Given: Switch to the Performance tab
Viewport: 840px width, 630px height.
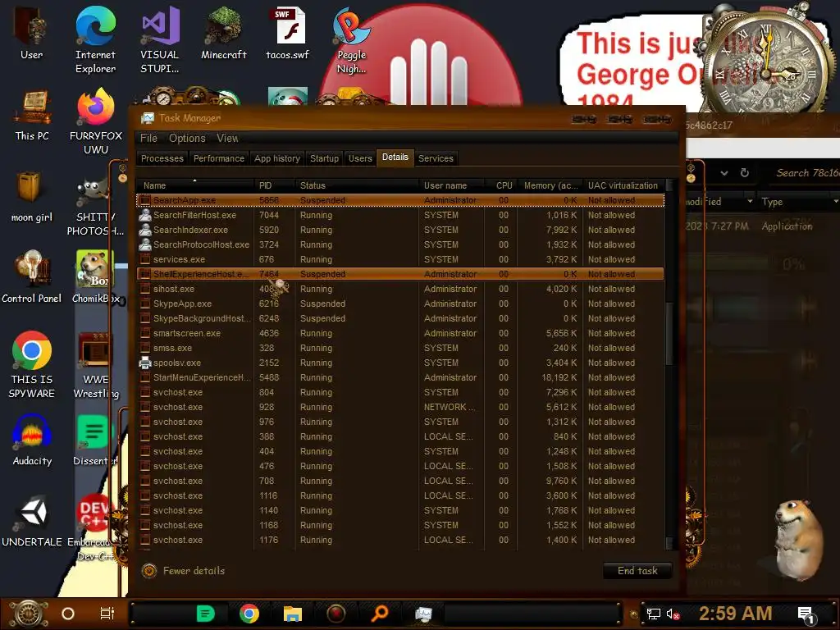Looking at the screenshot, I should pyautogui.click(x=218, y=158).
